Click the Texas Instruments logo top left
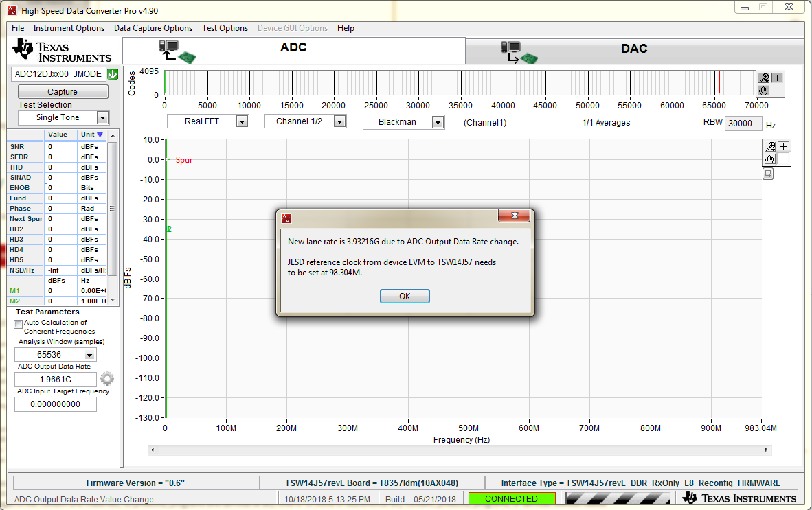This screenshot has width=812, height=510. 62,51
